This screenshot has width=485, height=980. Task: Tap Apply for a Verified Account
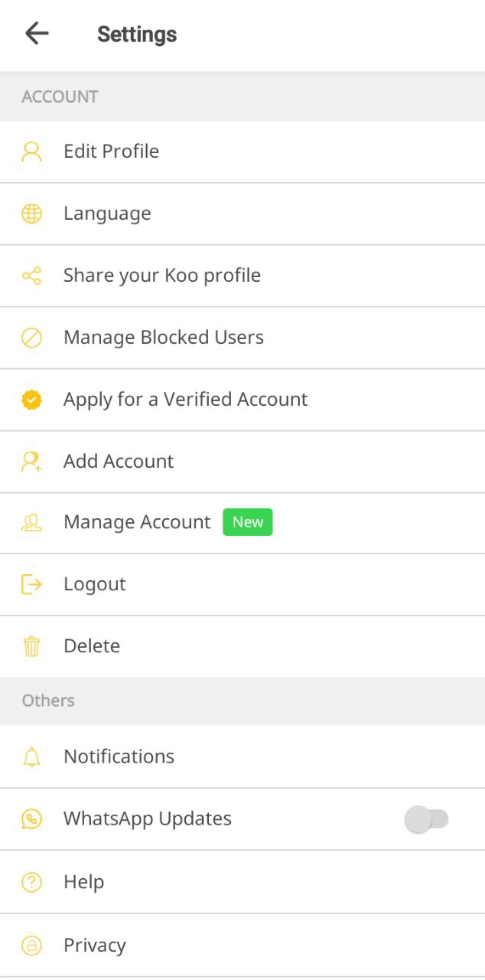pos(185,400)
